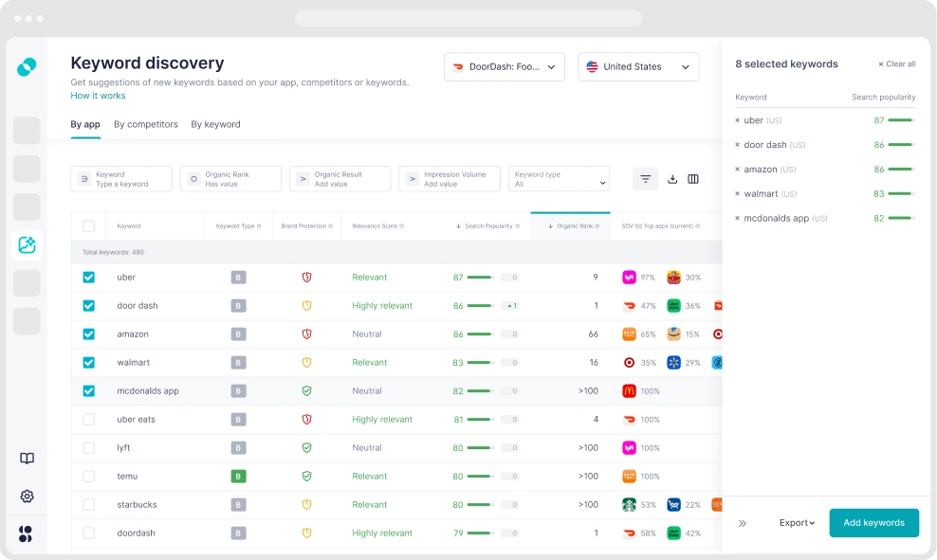Uncheck the amazon keyword checkbox
The width and height of the screenshot is (937, 560).
tap(89, 334)
